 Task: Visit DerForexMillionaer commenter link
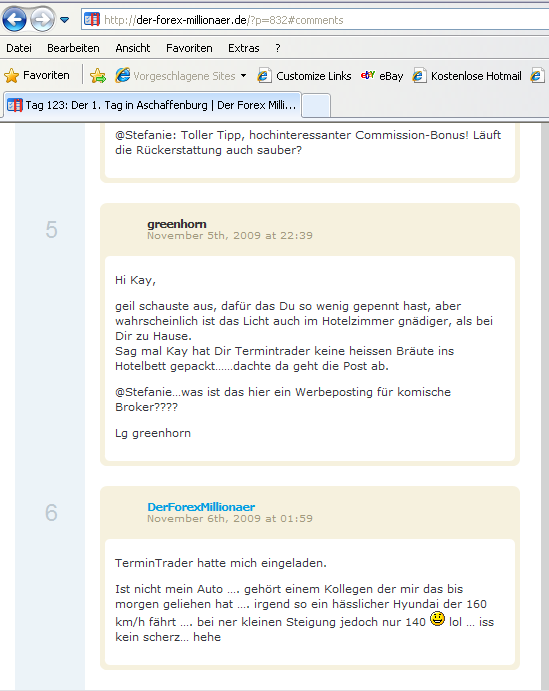[201, 507]
